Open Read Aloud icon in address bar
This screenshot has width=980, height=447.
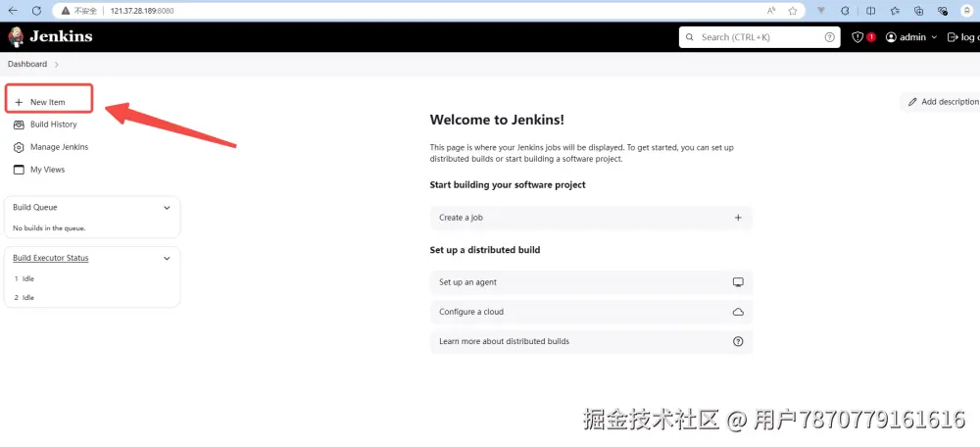pos(771,11)
